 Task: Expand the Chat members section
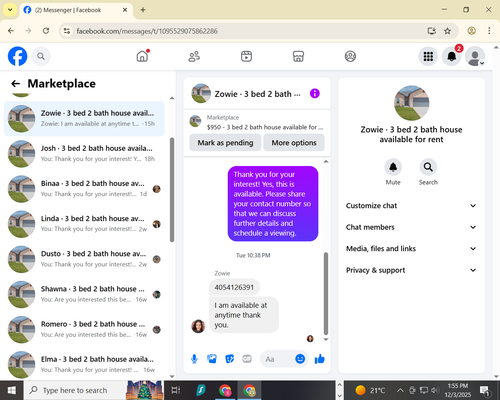[x=411, y=227]
